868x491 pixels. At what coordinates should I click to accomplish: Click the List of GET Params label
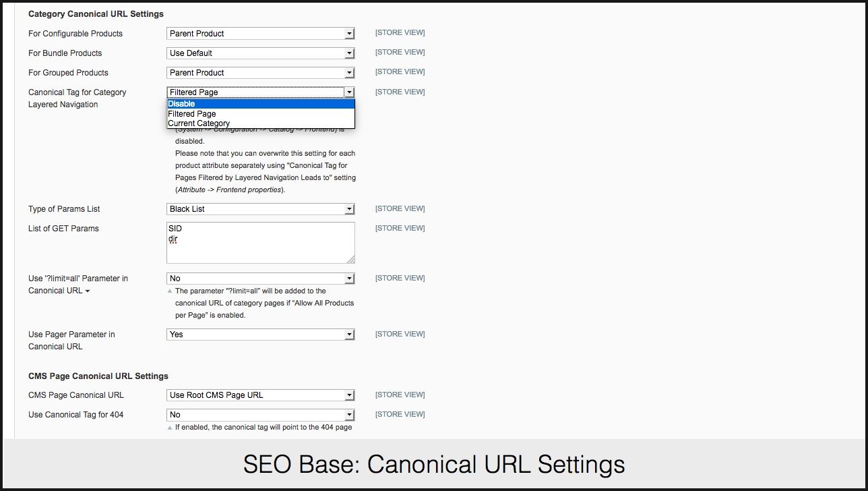coord(63,229)
